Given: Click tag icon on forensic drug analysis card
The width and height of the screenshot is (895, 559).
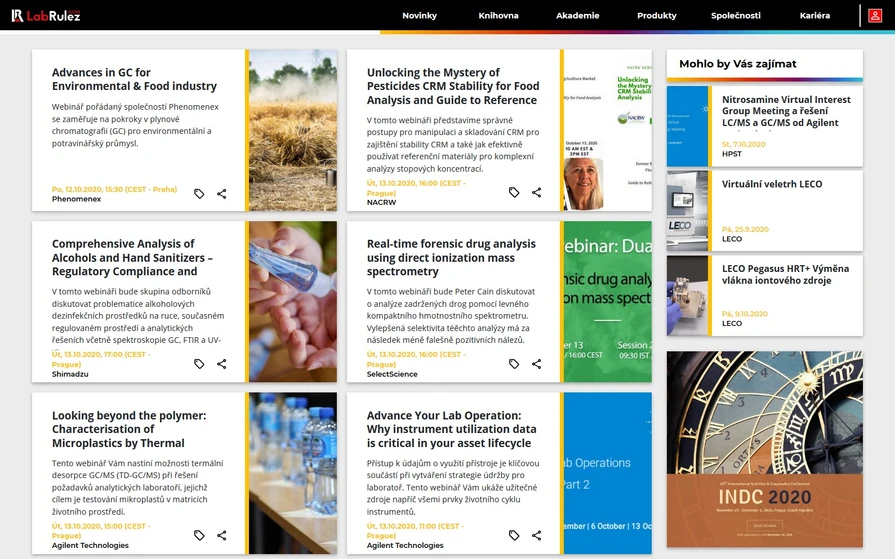Looking at the screenshot, I should [514, 364].
